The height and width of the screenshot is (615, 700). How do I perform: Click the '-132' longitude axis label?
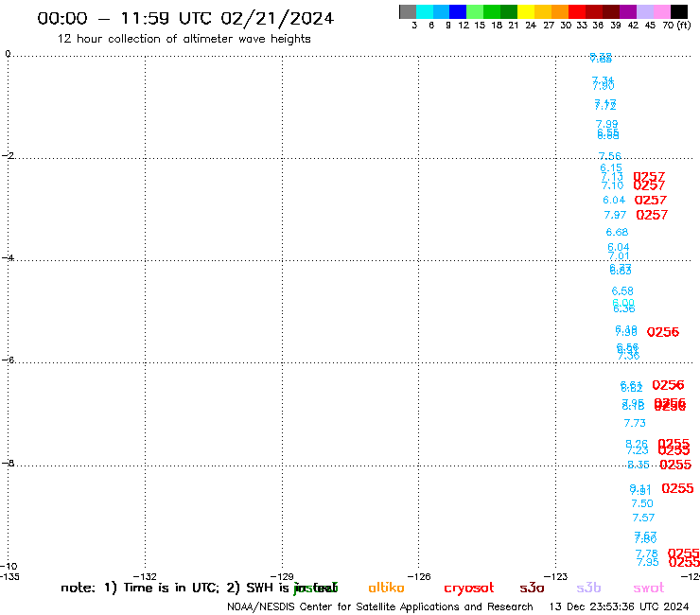pos(145,576)
